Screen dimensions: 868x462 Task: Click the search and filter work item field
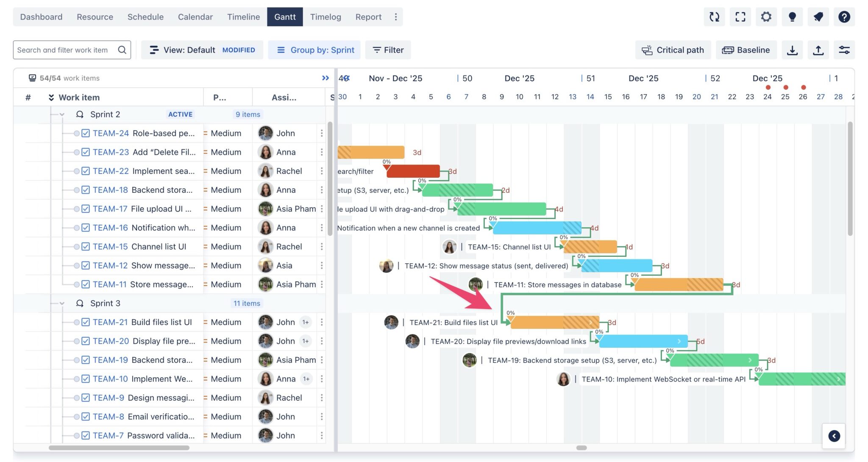click(66, 50)
